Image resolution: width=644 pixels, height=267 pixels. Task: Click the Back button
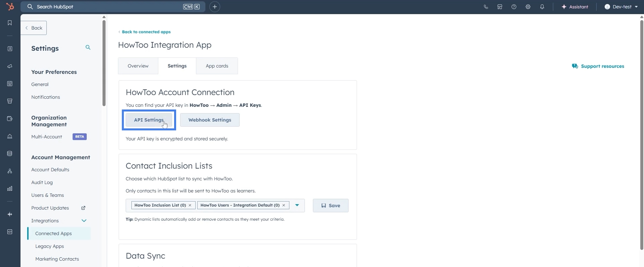pos(34,28)
